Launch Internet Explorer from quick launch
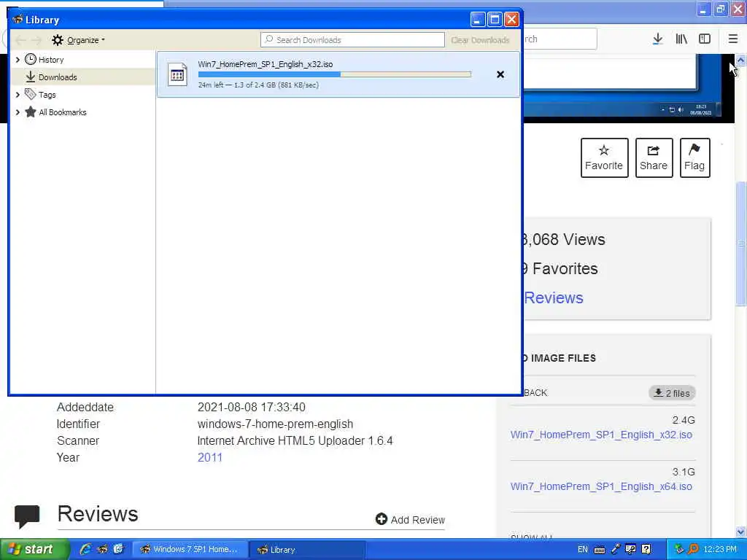 point(85,550)
